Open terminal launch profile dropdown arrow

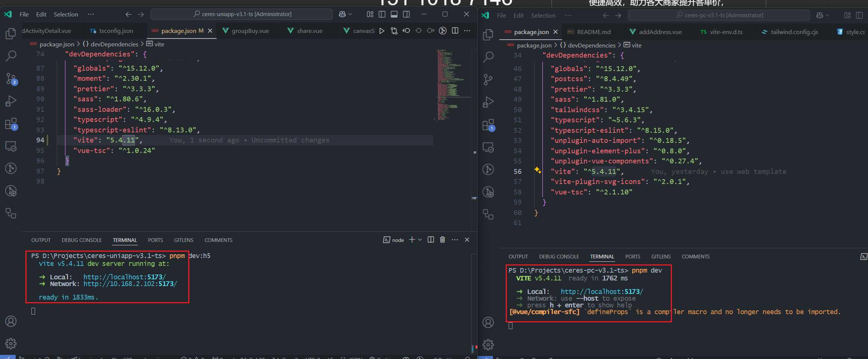pyautogui.click(x=420, y=240)
